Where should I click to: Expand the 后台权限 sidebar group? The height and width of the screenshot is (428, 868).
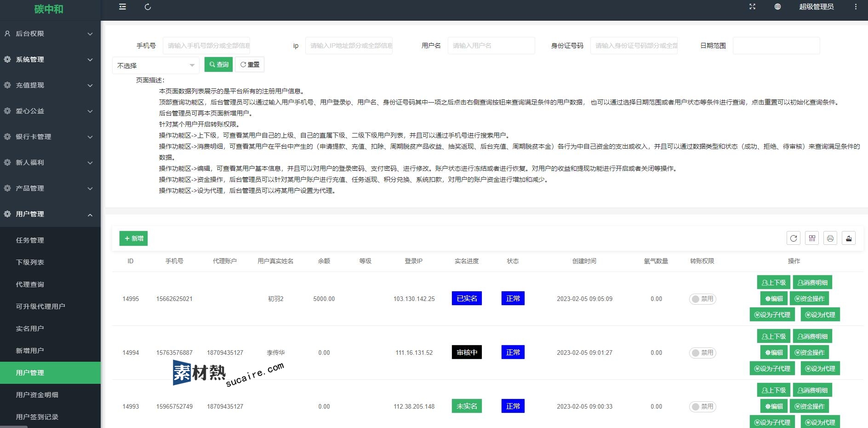click(x=50, y=34)
